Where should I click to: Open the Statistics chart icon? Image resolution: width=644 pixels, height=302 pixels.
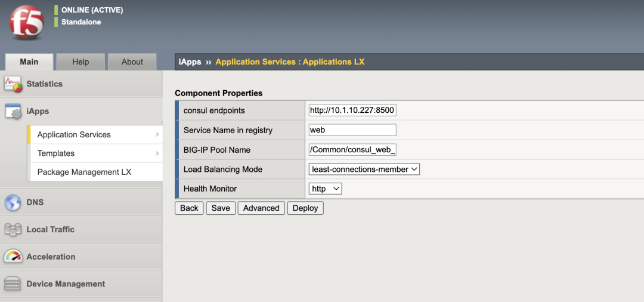(x=13, y=84)
